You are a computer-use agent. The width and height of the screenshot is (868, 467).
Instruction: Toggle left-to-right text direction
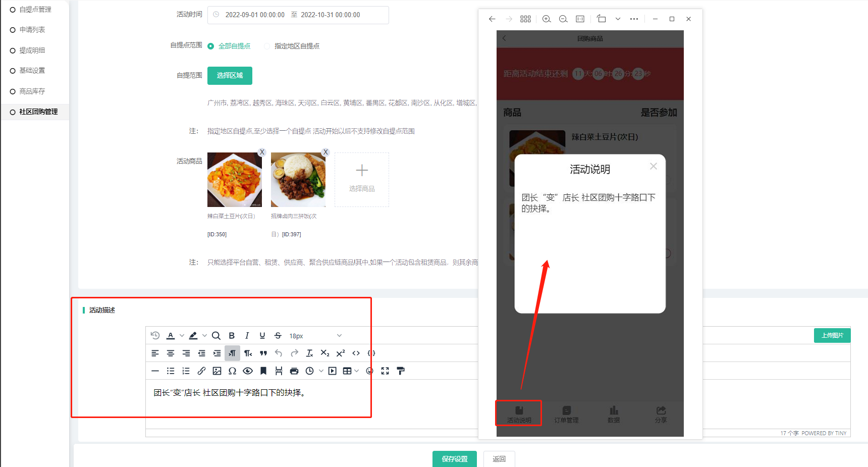click(232, 353)
